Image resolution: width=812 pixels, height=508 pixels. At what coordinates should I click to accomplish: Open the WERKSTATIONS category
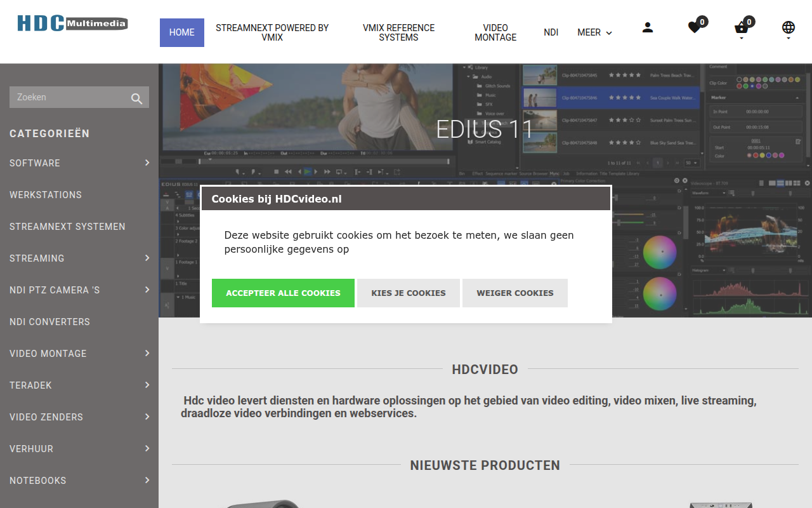pyautogui.click(x=46, y=195)
